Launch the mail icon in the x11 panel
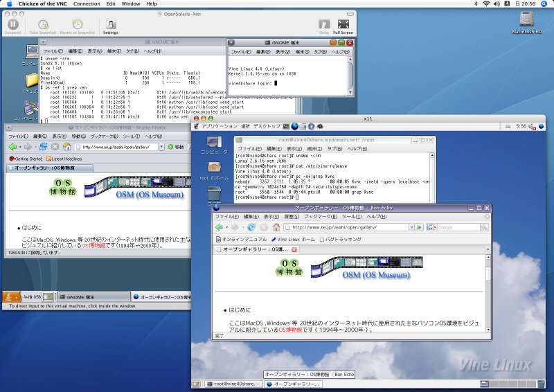 (303, 126)
